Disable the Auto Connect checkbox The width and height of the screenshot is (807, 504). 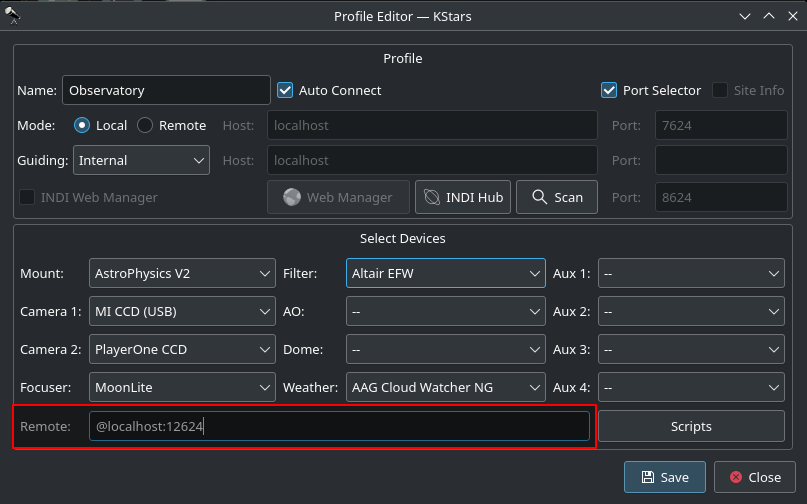coord(285,90)
